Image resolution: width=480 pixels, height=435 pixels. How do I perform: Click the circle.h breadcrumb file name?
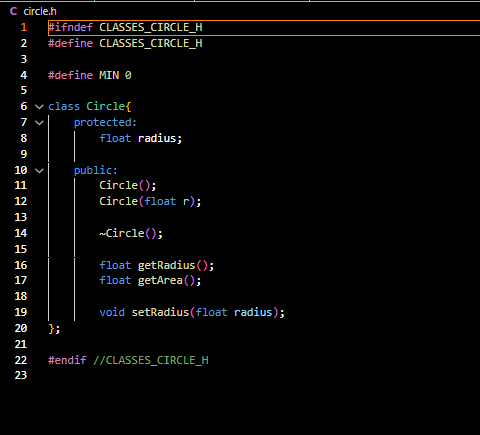pyautogui.click(x=40, y=11)
